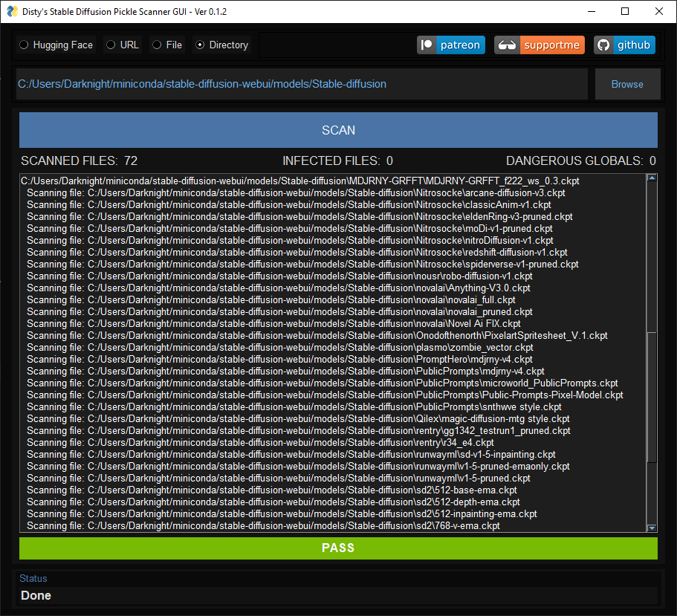Click the PixelartSpritesheet_V.1.ckpt log line
This screenshot has height=616, width=677.
(x=317, y=335)
